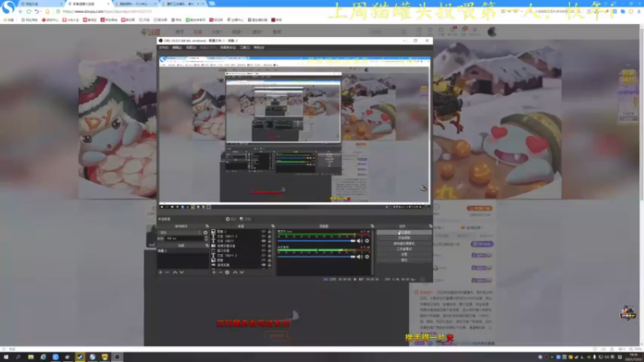This screenshot has width=644, height=362.
Task: Open the OBS 工具 menu
Action: (245, 47)
